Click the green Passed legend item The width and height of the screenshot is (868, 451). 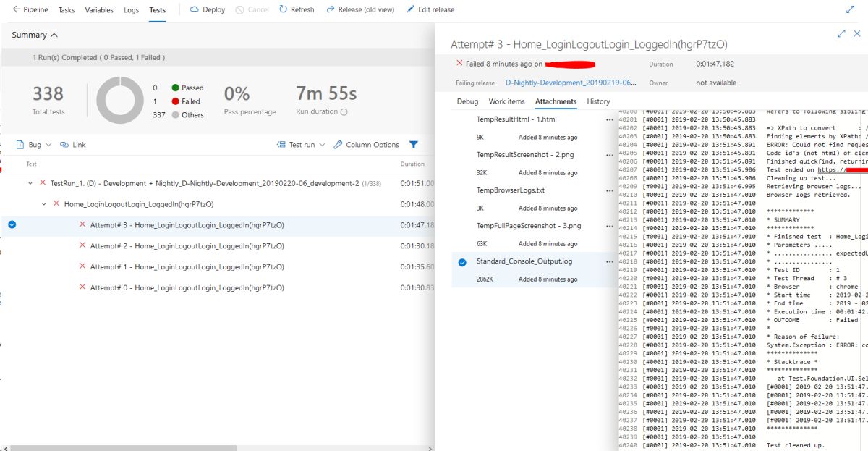pos(188,88)
